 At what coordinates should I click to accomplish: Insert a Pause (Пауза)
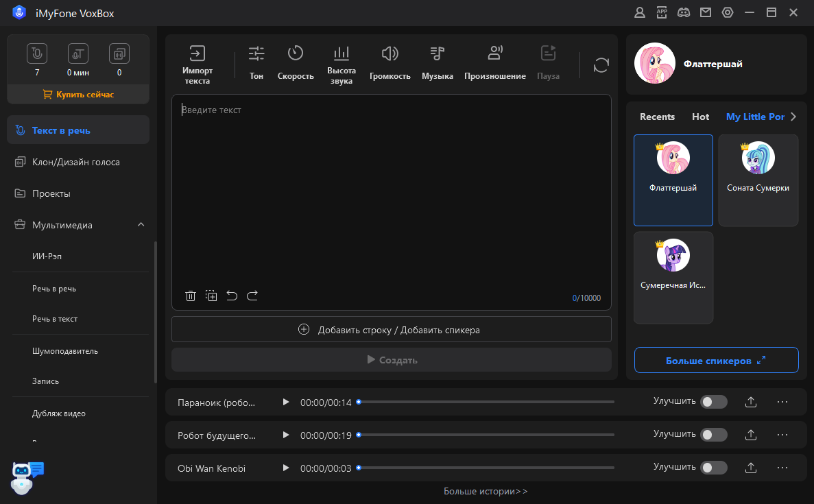548,63
